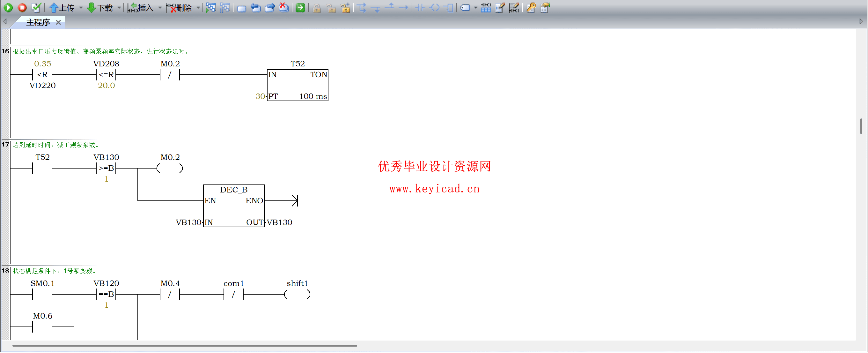Select the VD208 <=R compare contact

coord(106,74)
